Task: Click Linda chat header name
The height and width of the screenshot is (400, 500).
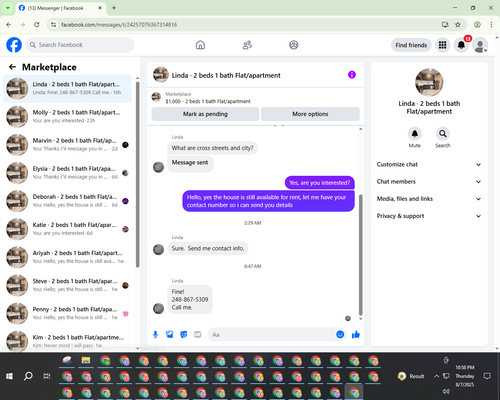Action: 226,75
